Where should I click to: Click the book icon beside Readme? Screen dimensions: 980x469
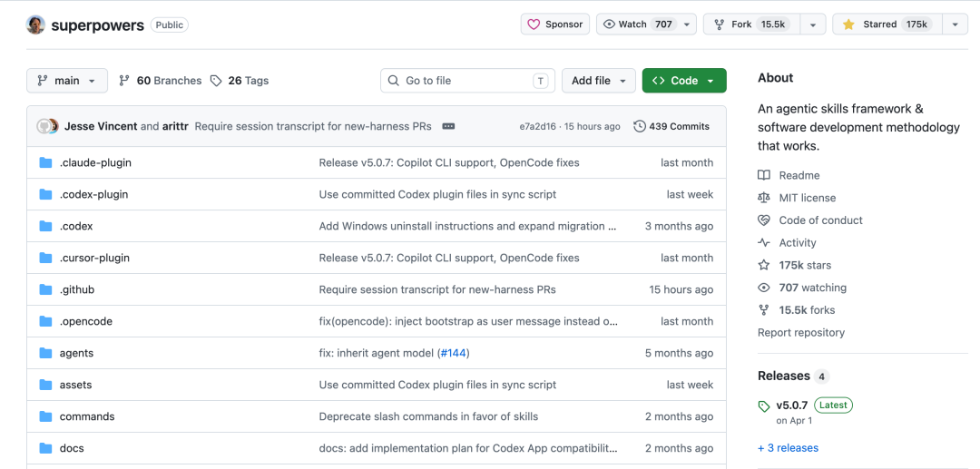point(764,175)
